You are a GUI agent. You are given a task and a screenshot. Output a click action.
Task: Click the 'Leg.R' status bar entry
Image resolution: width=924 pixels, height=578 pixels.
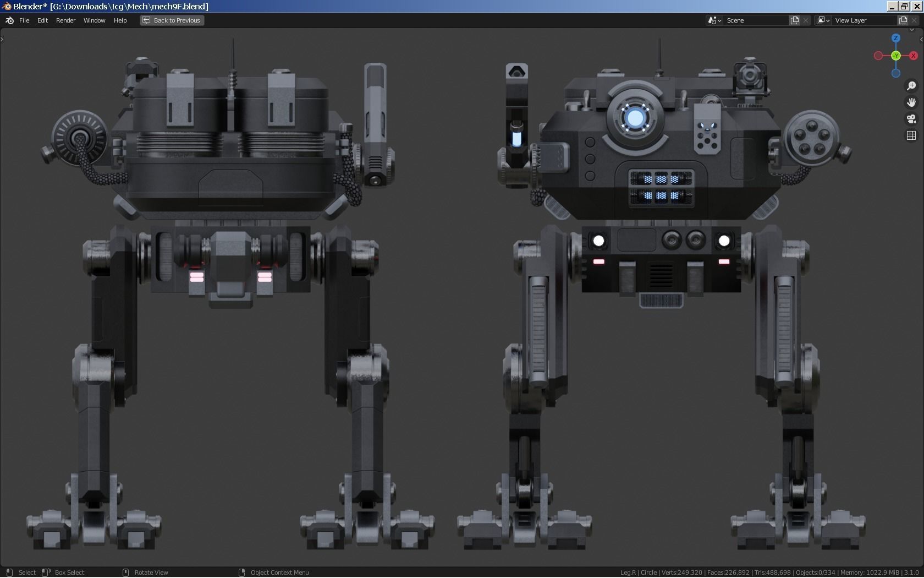628,572
